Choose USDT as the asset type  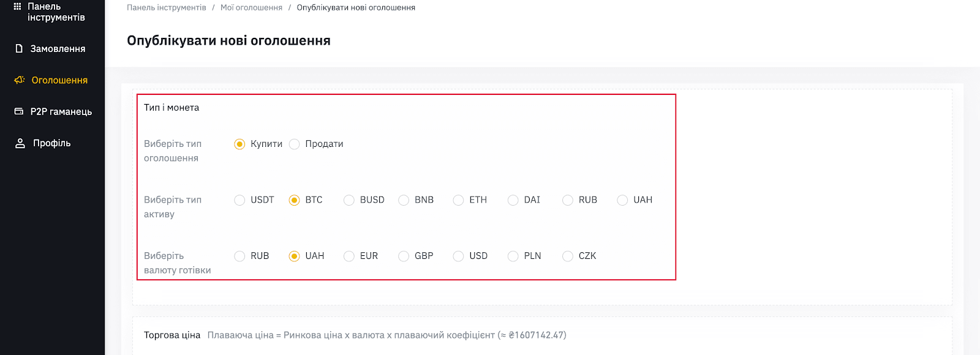click(x=239, y=200)
